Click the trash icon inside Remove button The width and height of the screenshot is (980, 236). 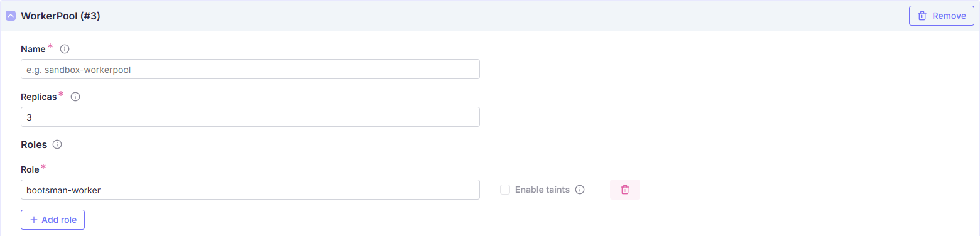(922, 16)
